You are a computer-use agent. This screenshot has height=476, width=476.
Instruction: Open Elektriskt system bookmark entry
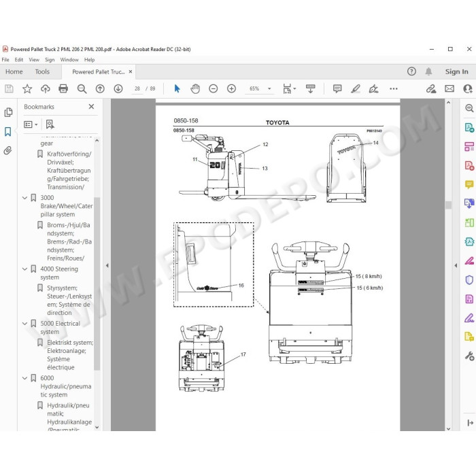(69, 355)
